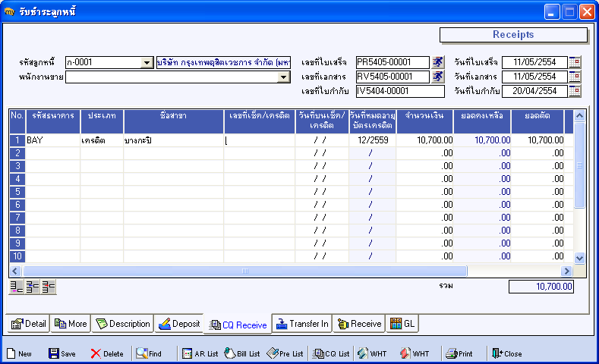Open the Find search tool
This screenshot has height=364, width=599.
click(x=149, y=353)
